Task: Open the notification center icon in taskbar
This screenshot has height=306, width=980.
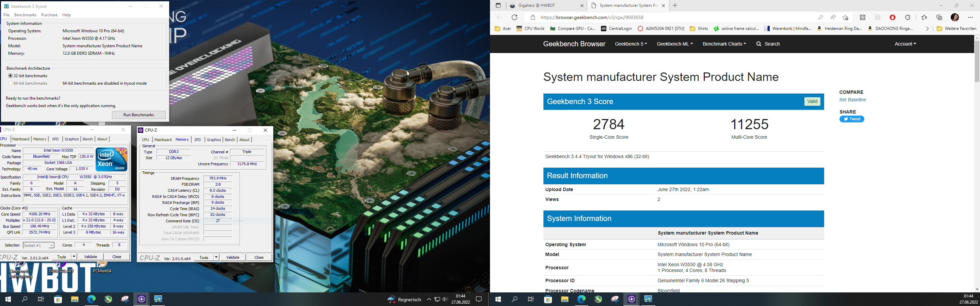Action: (479, 300)
